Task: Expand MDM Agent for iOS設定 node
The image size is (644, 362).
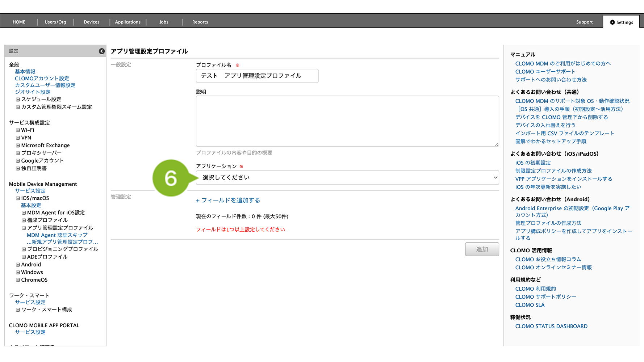Action: tap(24, 213)
